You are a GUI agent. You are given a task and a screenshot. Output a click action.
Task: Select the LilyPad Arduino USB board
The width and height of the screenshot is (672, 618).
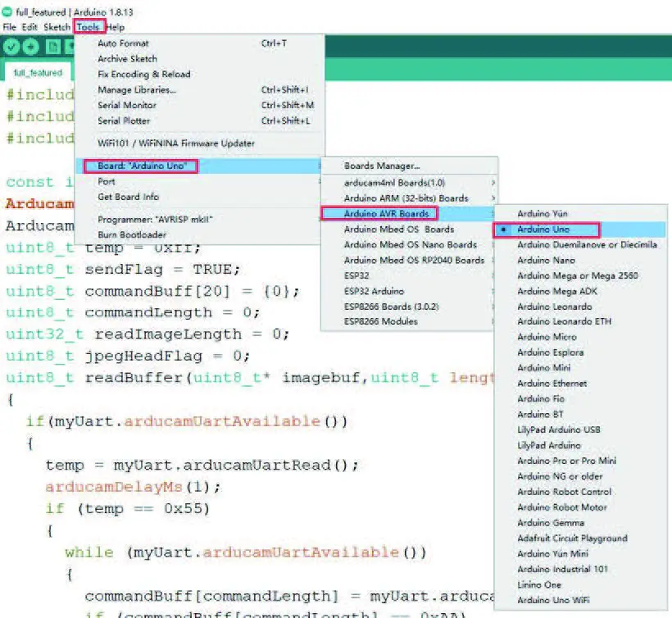coord(580,429)
